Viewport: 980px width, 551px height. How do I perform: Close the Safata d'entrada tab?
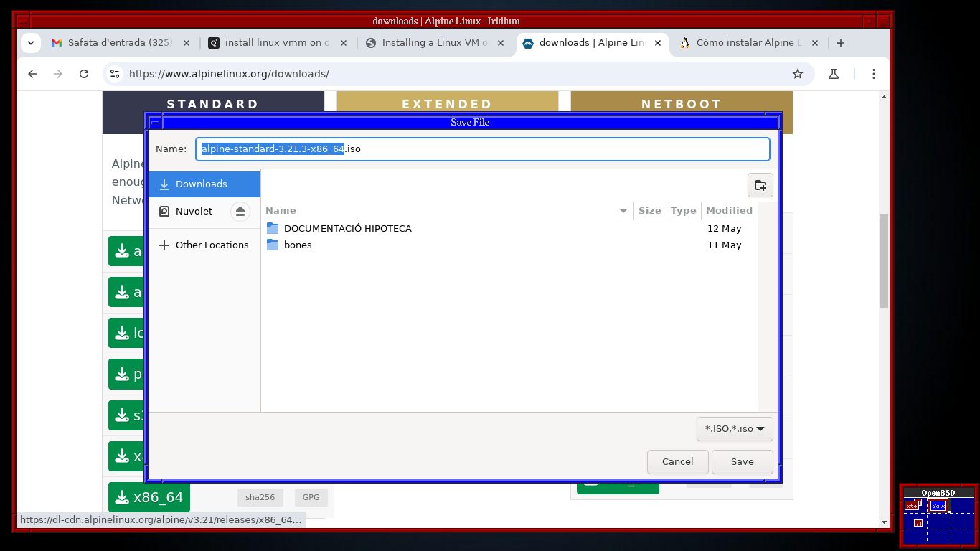187,43
